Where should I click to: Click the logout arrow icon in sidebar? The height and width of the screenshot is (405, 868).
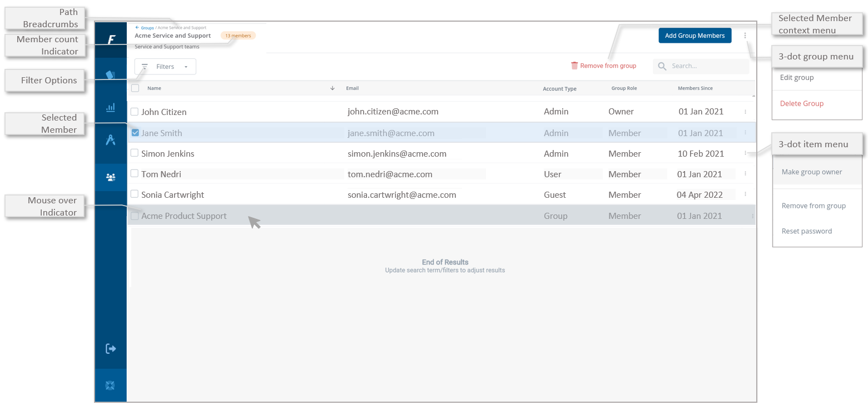pyautogui.click(x=111, y=349)
